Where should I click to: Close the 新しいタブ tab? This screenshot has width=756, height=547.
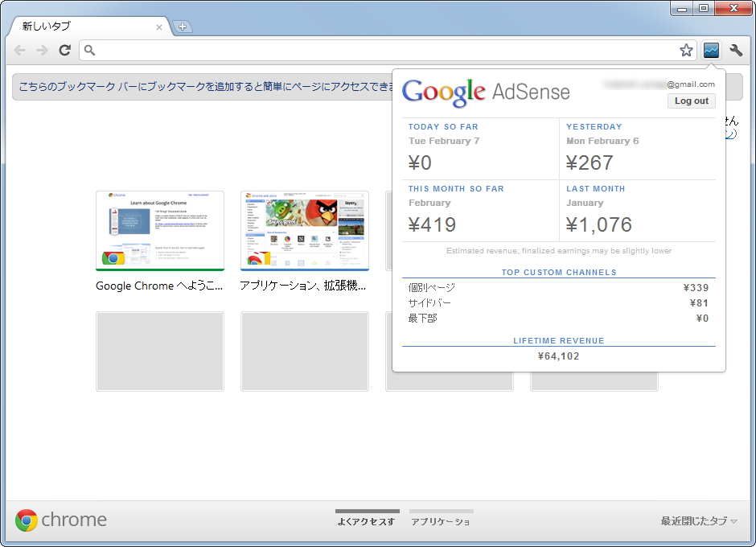pyautogui.click(x=158, y=26)
